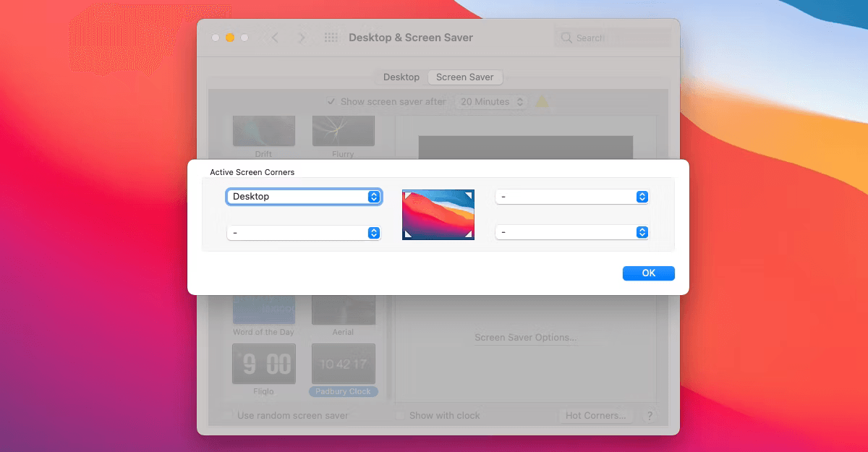Click the forward navigation arrow
Screen dimensions: 868x452
(x=302, y=38)
